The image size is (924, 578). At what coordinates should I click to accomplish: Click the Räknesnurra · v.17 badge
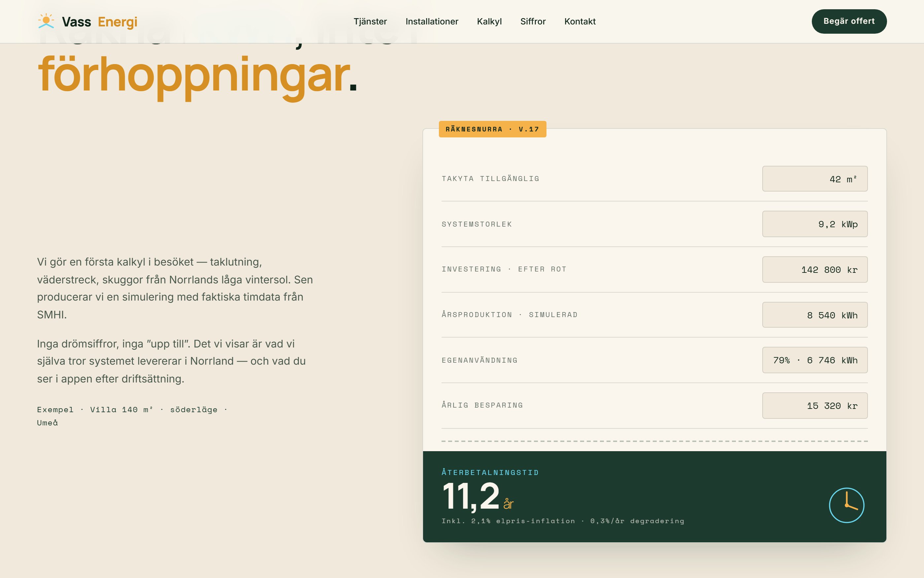492,129
